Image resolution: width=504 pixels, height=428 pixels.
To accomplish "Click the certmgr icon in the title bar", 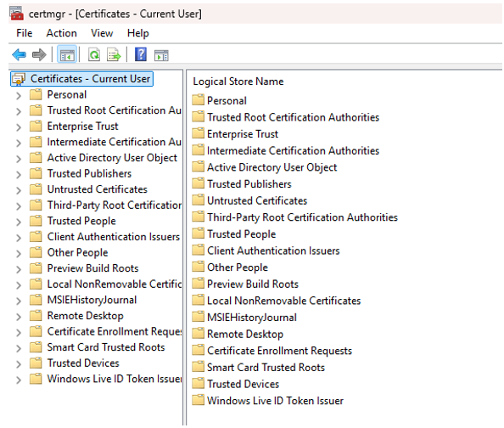I will (x=16, y=14).
